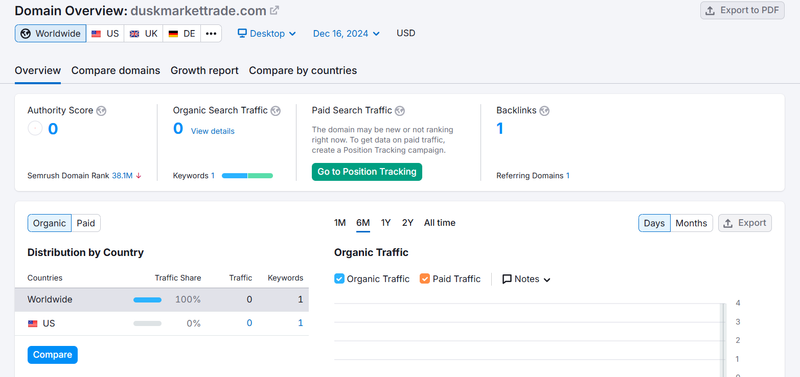Open the Compare domains tab

coord(116,71)
